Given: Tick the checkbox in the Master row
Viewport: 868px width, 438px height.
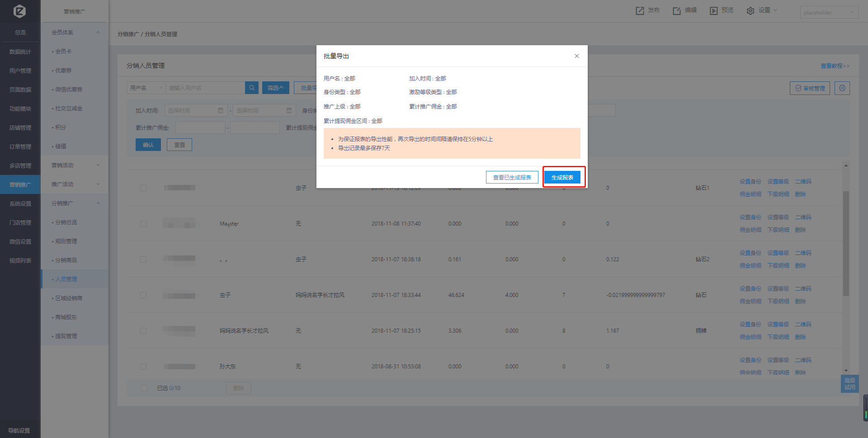Looking at the screenshot, I should tap(143, 224).
